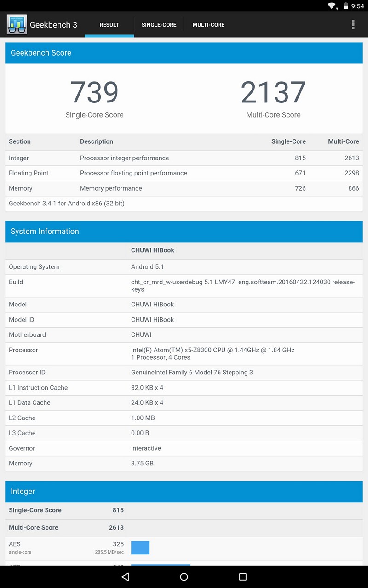Screen dimensions: 368x588
Task: Tap the Integer Multi-Core Score row
Action: click(184, 528)
